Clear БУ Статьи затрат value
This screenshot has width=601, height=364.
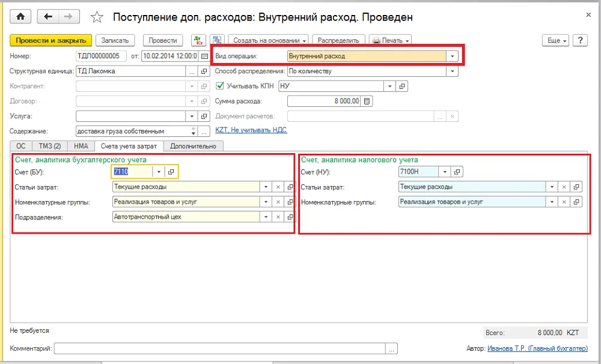[278, 187]
